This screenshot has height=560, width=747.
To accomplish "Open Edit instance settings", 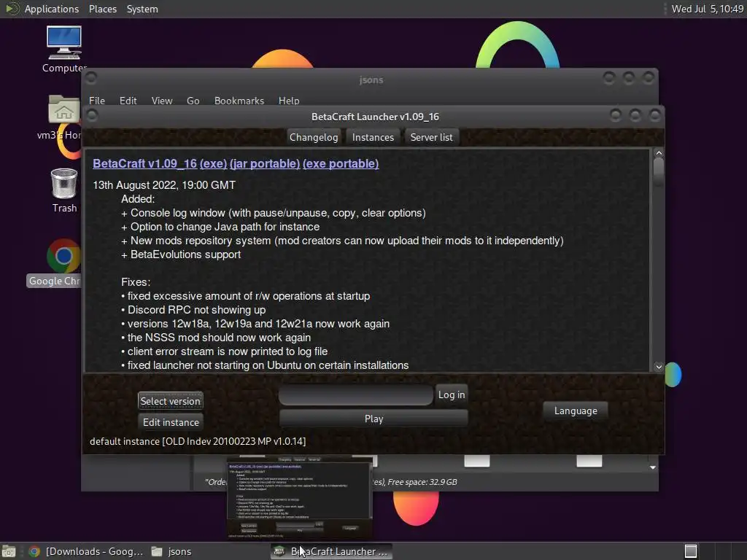I will [x=171, y=422].
